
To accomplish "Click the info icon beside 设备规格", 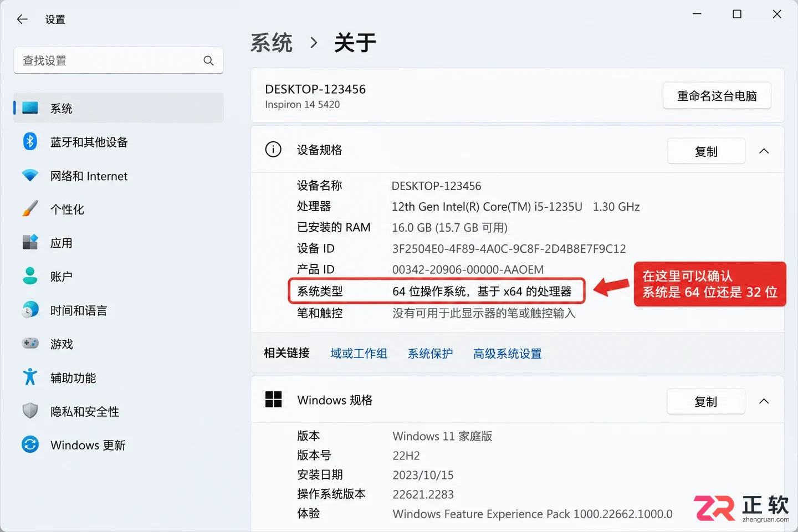I will coord(273,150).
